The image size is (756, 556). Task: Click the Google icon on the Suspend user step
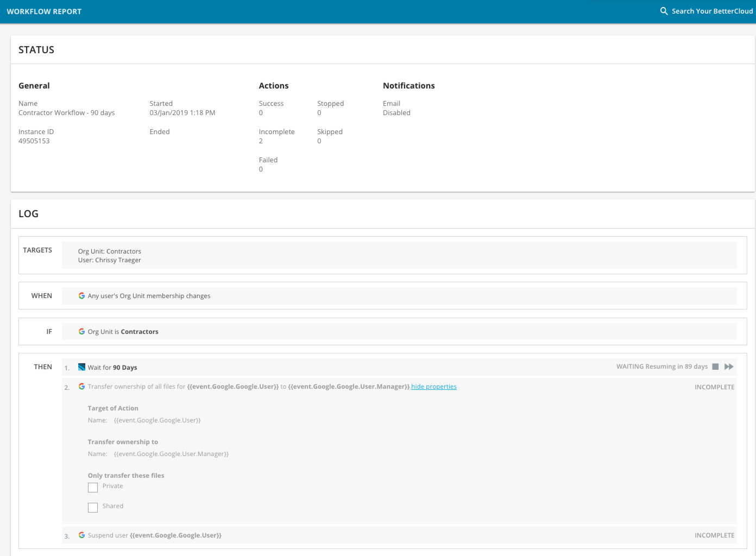point(82,535)
